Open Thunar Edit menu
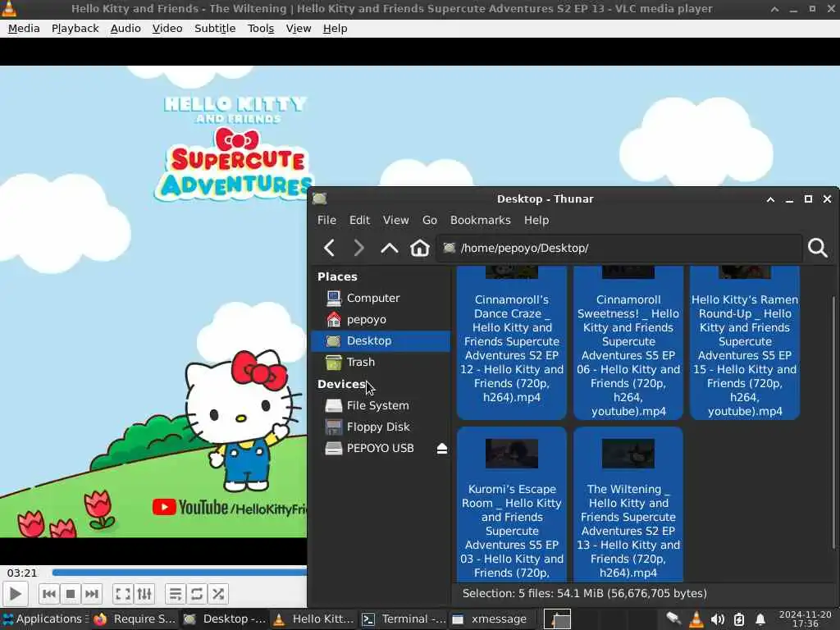Screen dimensions: 840x630 [x=359, y=220]
